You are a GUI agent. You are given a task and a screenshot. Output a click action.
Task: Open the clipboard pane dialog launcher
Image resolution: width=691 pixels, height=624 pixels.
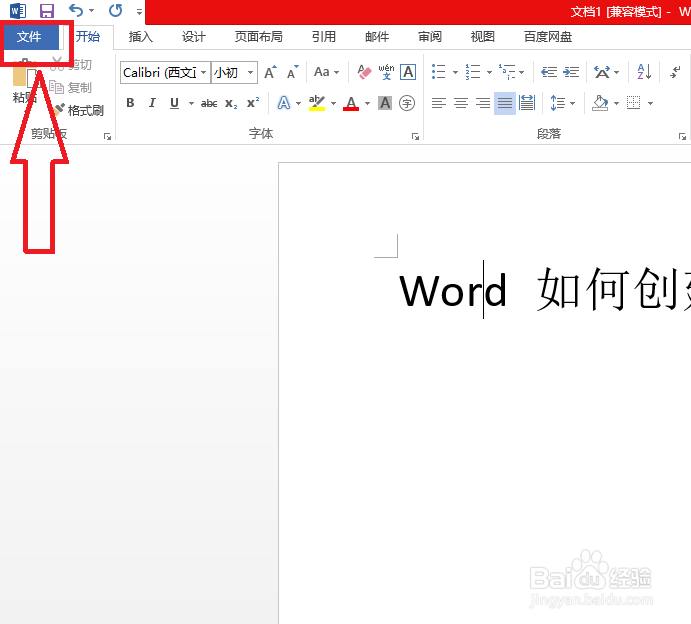click(x=107, y=137)
